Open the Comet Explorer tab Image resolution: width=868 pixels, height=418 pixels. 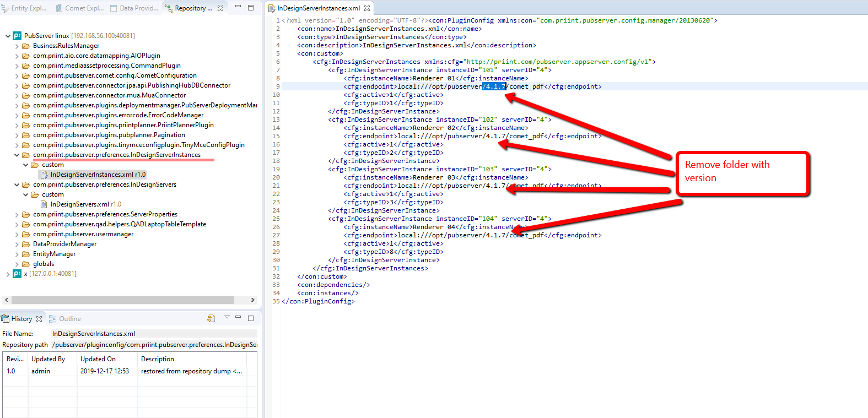pyautogui.click(x=80, y=8)
